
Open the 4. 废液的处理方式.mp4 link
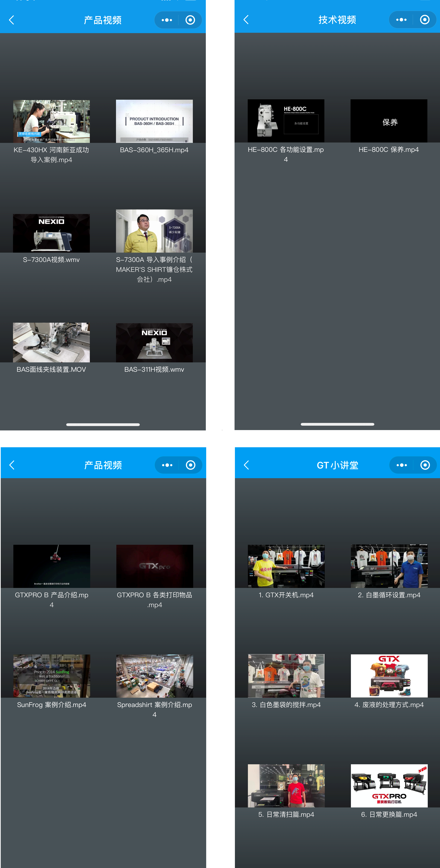click(x=389, y=705)
